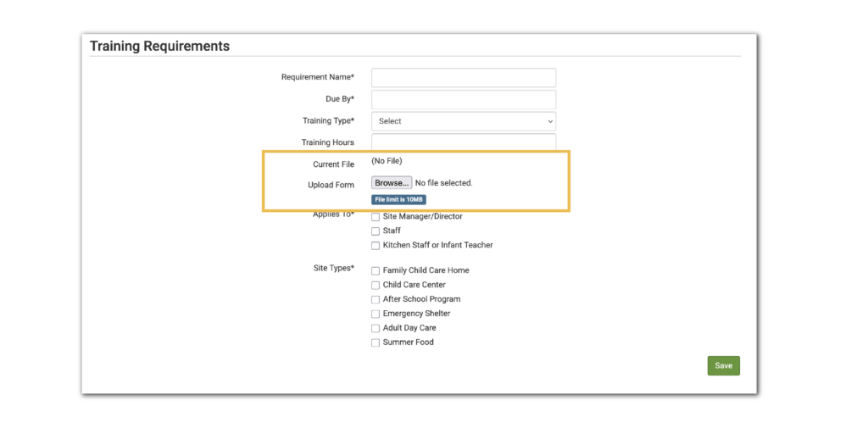This screenshot has height=434, width=868.
Task: Click the 'Due By*' label
Action: coord(340,99)
